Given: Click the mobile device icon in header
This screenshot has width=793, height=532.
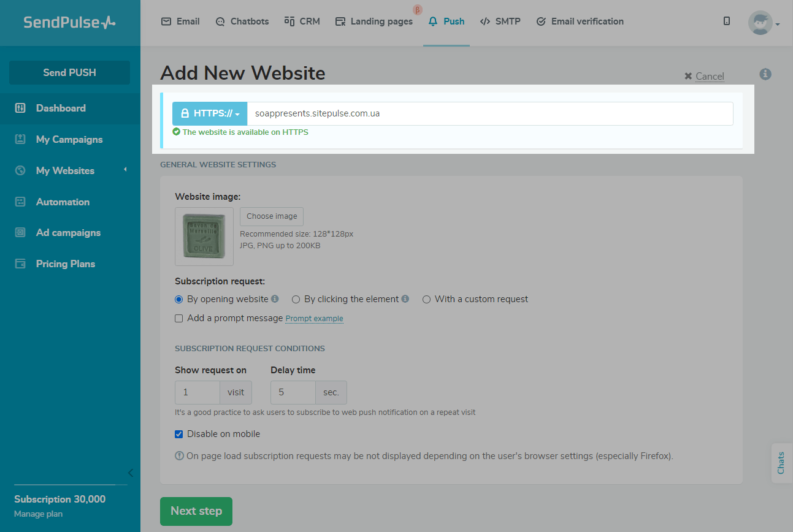Looking at the screenshot, I should 727,21.
